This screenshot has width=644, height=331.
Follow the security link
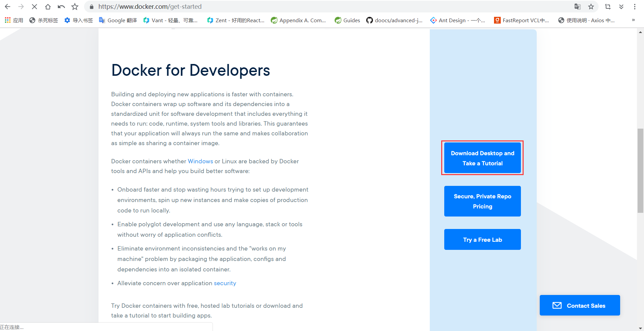pos(225,283)
